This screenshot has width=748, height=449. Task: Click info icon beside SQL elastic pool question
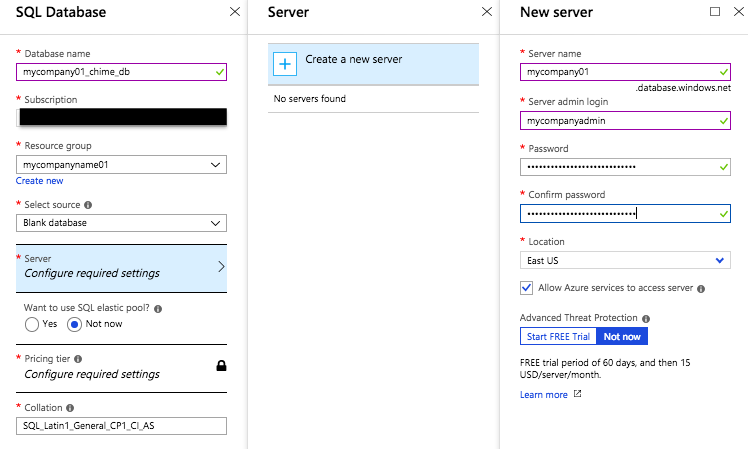coord(158,309)
